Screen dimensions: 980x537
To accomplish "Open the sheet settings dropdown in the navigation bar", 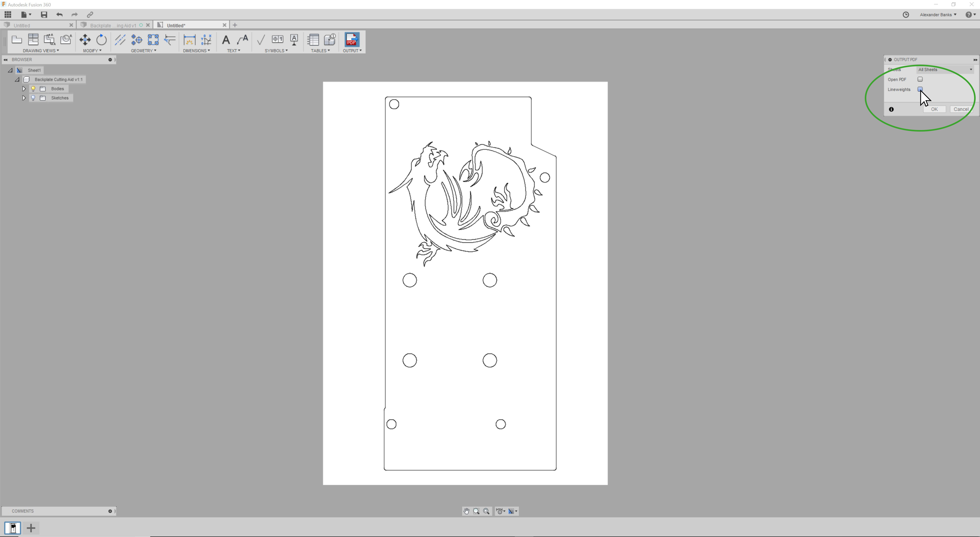I will tap(513, 511).
